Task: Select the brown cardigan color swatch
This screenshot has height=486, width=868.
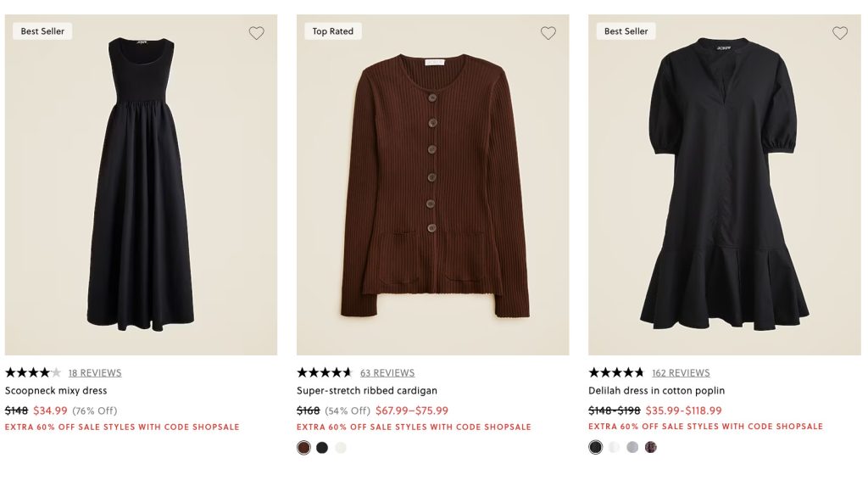Action: coord(303,448)
